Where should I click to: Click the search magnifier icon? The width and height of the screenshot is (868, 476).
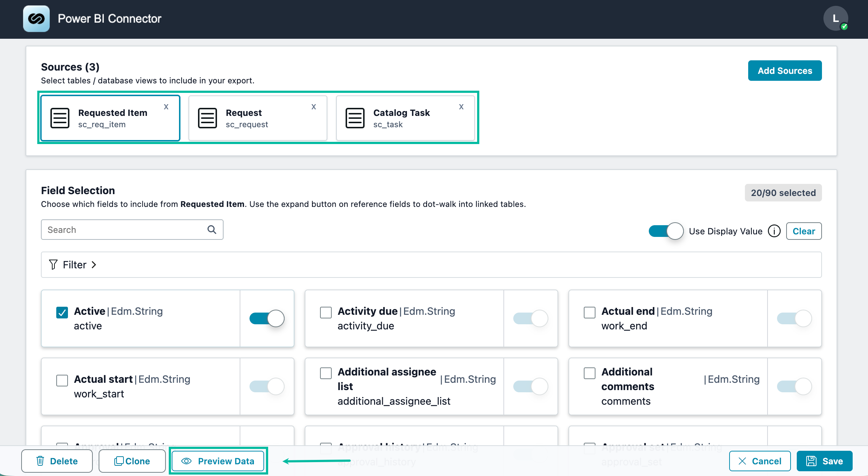[212, 230]
